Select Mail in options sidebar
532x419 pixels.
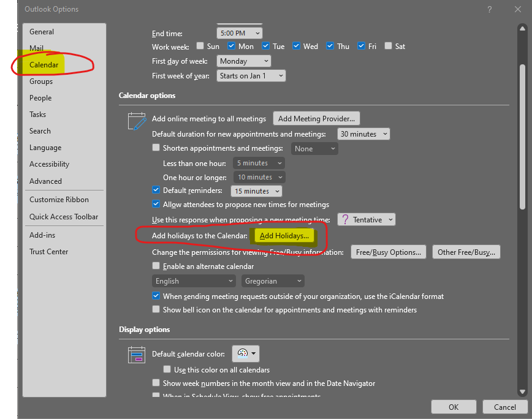pos(36,48)
